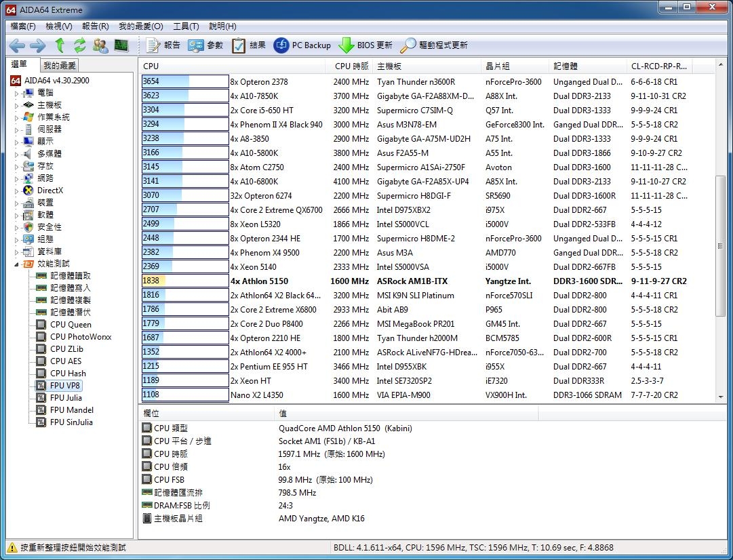Expand the DirectX tree node
Screen dimensions: 733x560
pos(17,191)
